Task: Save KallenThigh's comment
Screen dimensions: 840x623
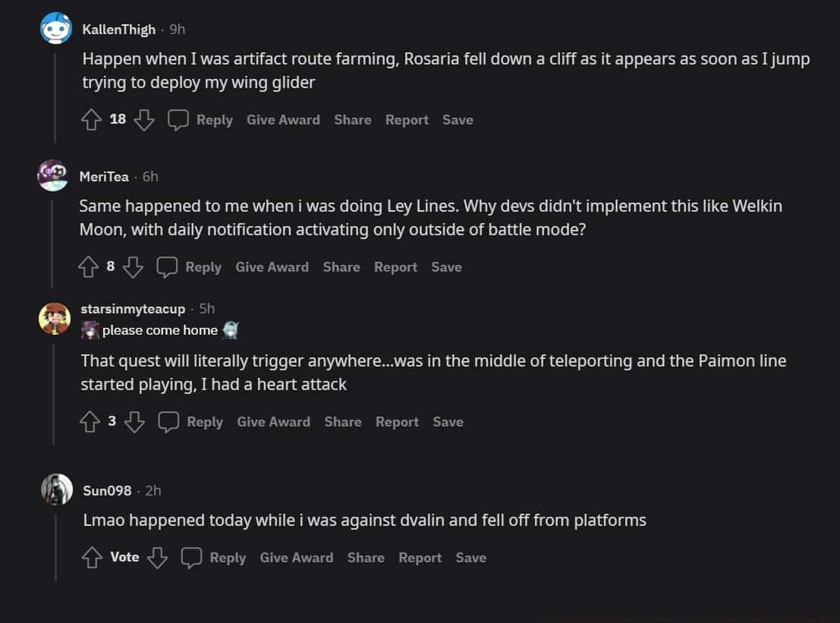Action: pos(458,120)
